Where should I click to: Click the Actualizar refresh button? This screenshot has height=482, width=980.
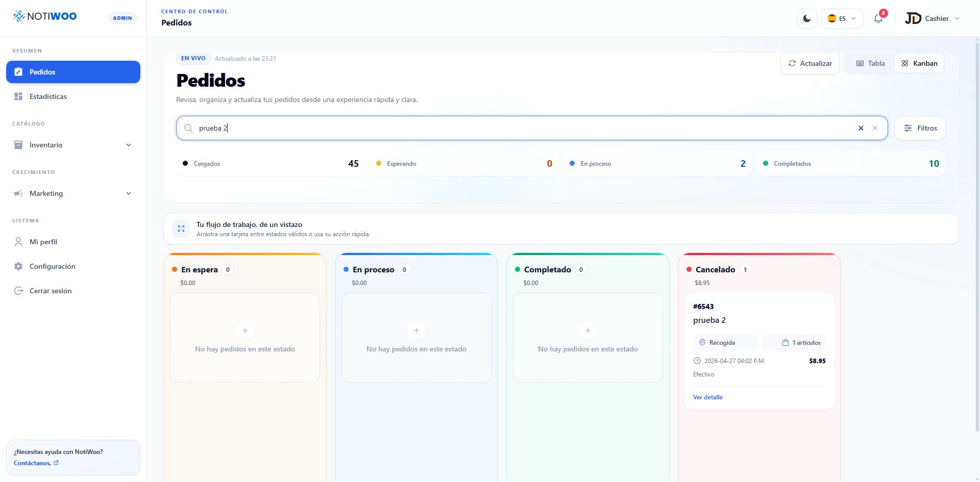810,63
